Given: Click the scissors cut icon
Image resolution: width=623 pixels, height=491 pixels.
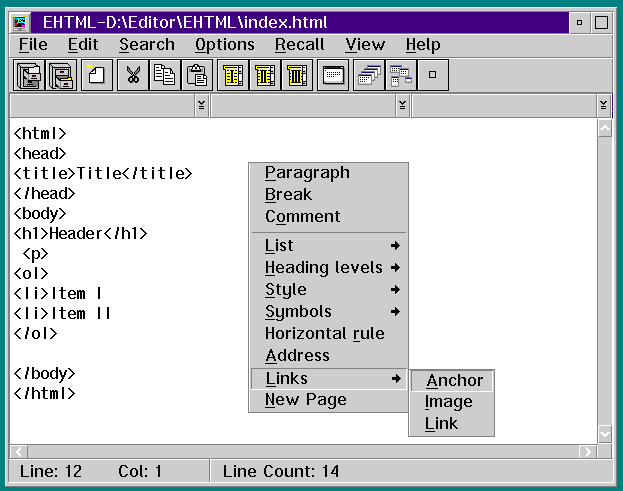Looking at the screenshot, I should pos(132,76).
